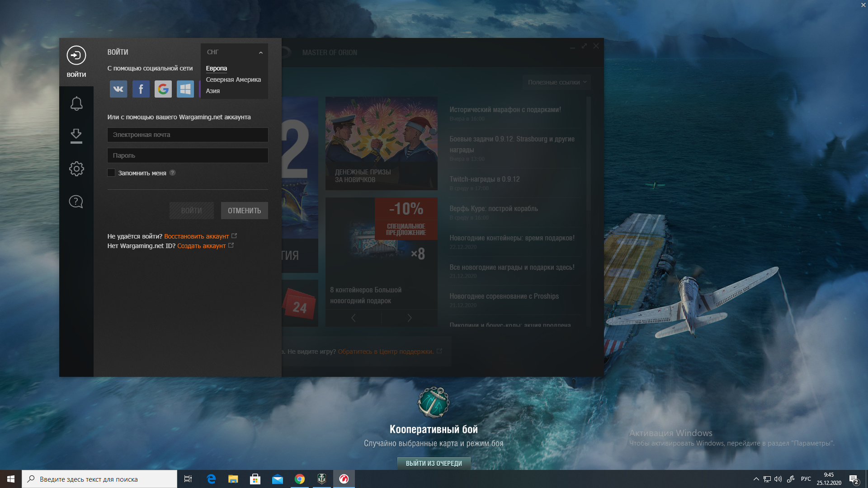
Task: Open support question-mark icon in sidebar
Action: tap(76, 202)
